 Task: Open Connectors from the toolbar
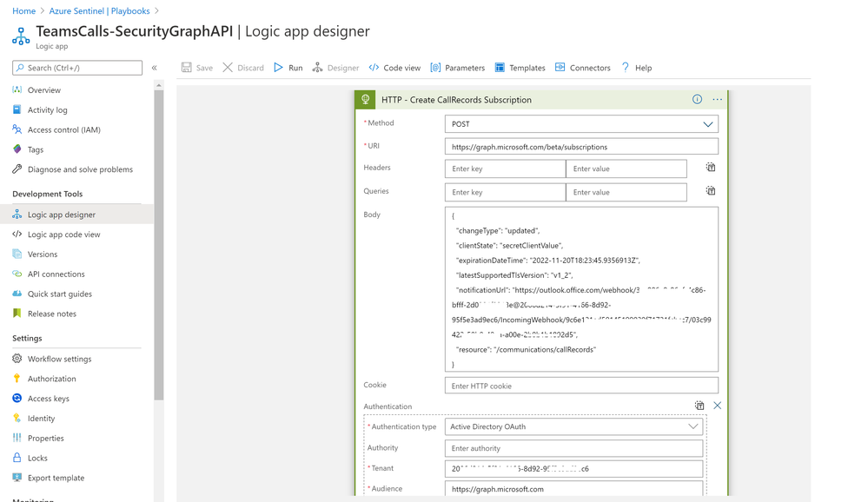pyautogui.click(x=582, y=68)
